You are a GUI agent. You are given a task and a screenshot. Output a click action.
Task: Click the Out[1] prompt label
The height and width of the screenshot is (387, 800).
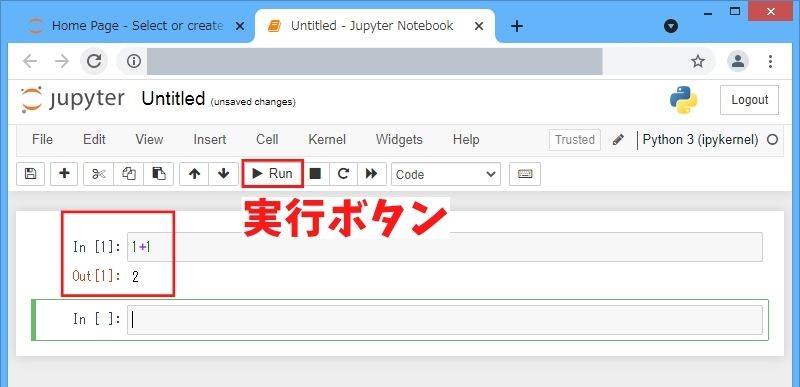coord(97,277)
